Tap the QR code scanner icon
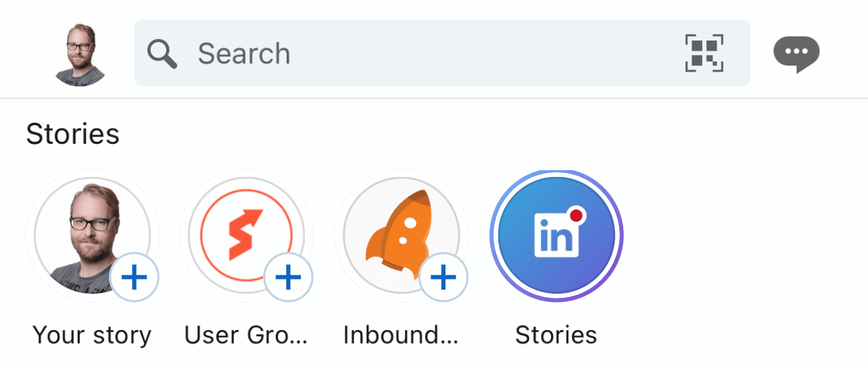868x366 pixels. [704, 53]
